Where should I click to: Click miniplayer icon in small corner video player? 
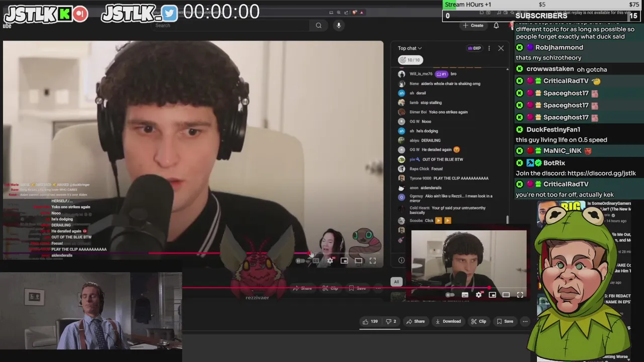(x=493, y=295)
